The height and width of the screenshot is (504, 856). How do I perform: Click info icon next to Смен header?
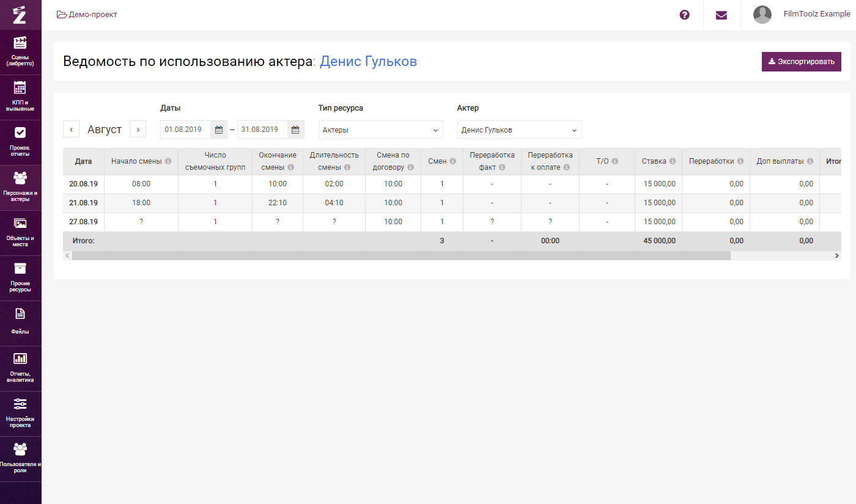453,161
